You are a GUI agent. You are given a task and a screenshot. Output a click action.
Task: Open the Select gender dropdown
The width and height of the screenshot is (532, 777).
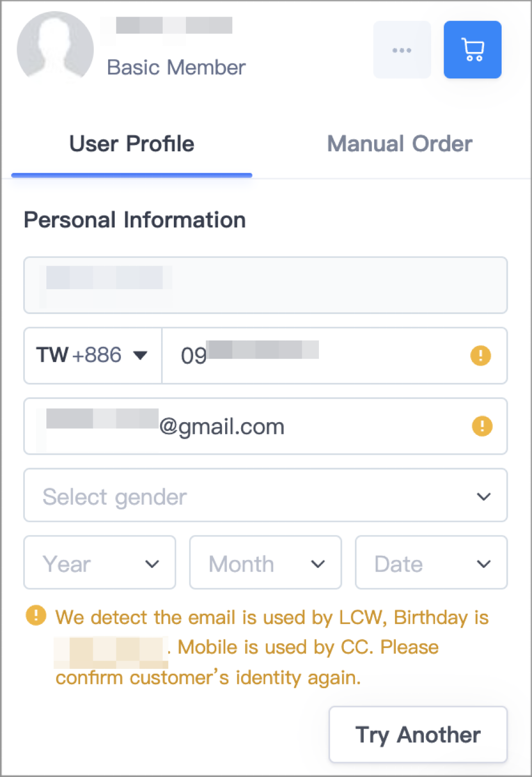point(265,496)
